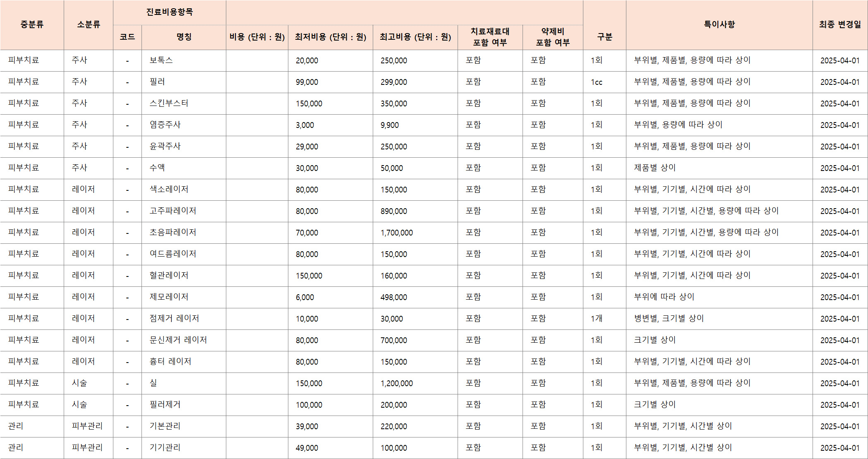Click the 498,000 maximum cost value

[394, 297]
